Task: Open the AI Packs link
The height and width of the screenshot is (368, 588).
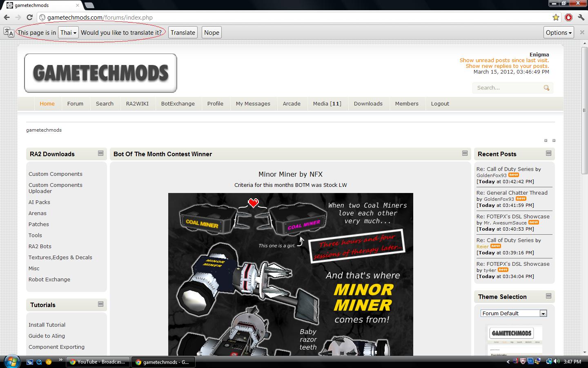Action: click(x=39, y=202)
